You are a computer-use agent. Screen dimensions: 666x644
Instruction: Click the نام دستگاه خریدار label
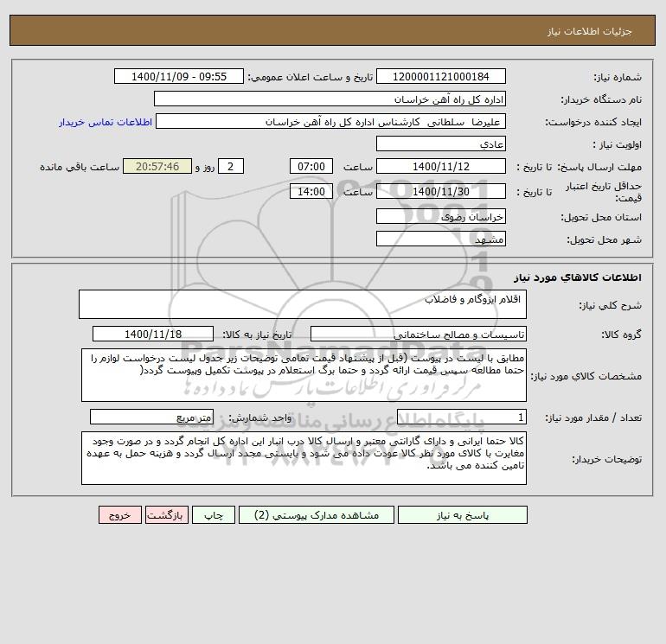click(x=601, y=99)
